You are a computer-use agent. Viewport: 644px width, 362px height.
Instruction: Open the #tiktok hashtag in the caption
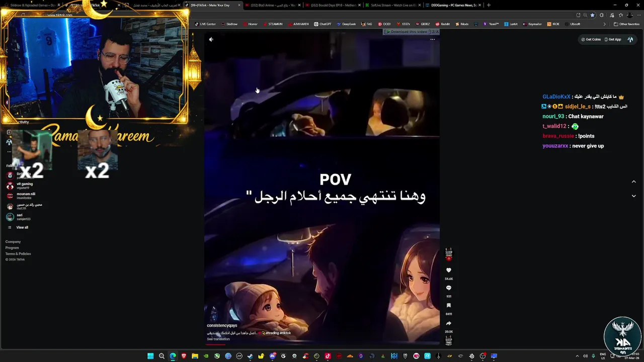point(285,333)
